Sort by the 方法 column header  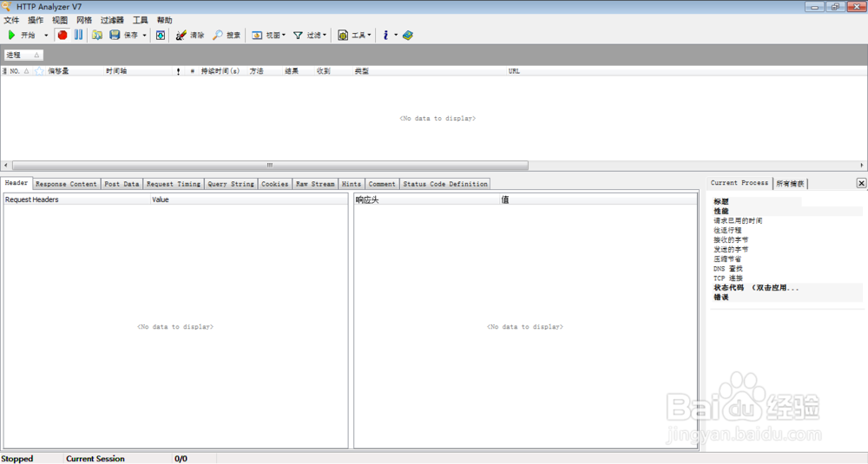point(264,71)
